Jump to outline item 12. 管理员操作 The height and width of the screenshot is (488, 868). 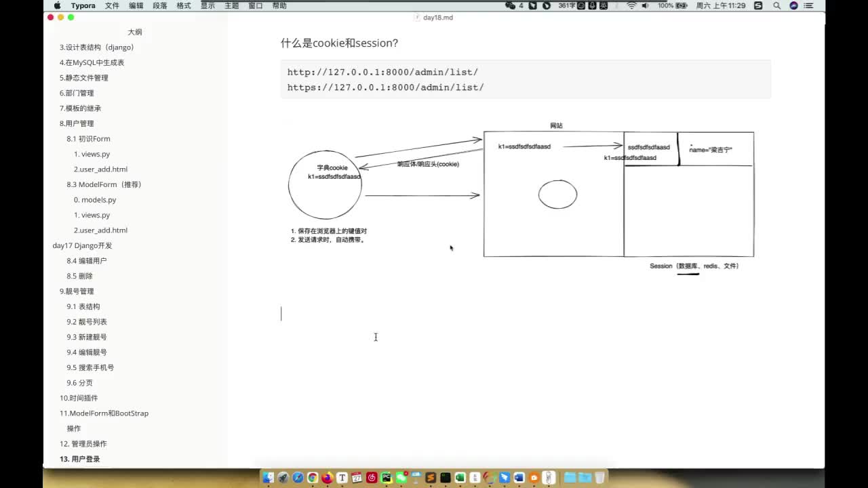pos(83,444)
